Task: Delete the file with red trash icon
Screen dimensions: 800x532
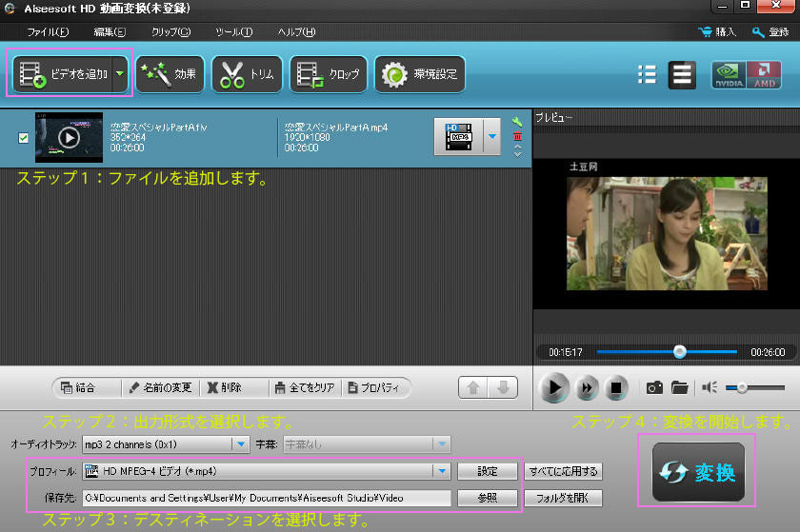Action: pyautogui.click(x=517, y=136)
